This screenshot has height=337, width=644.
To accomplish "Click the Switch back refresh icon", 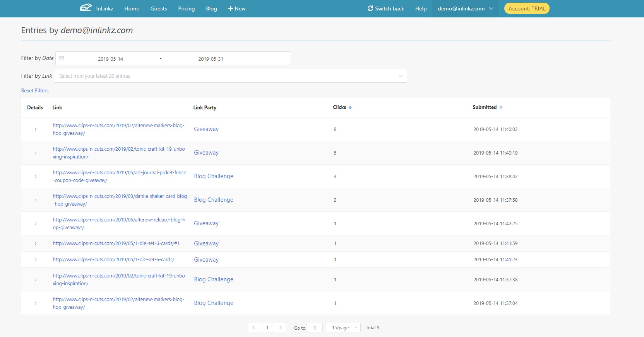I will 370,9.
